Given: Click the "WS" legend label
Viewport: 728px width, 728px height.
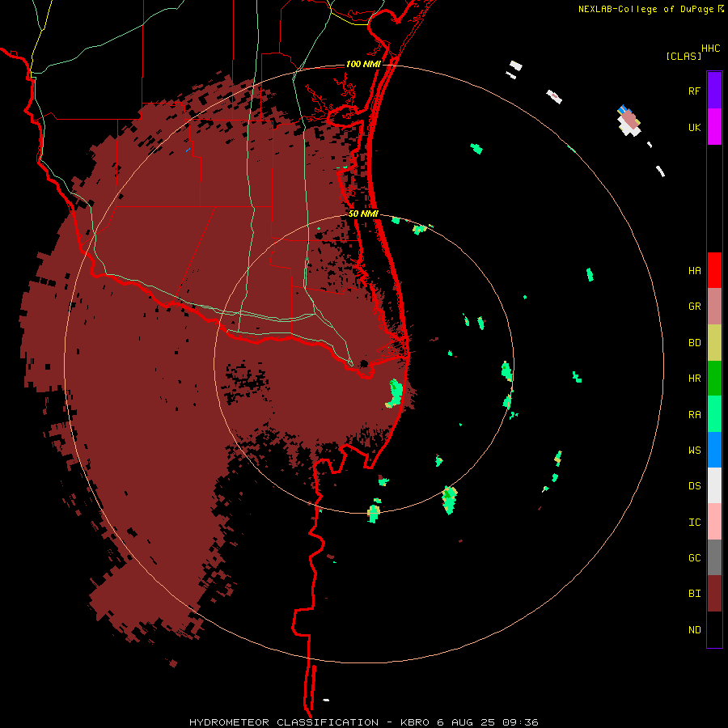Looking at the screenshot, I should click(694, 450).
